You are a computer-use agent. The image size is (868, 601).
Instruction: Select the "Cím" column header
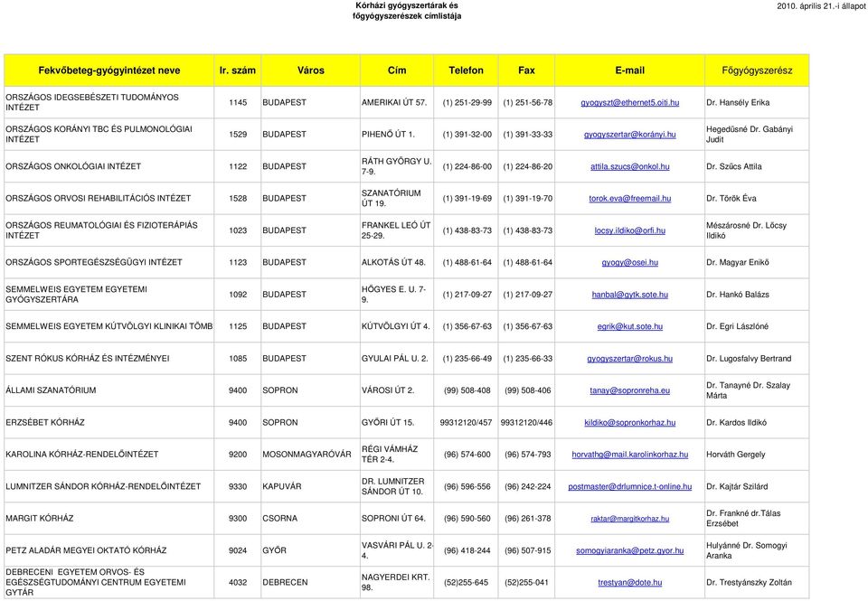pyautogui.click(x=397, y=70)
